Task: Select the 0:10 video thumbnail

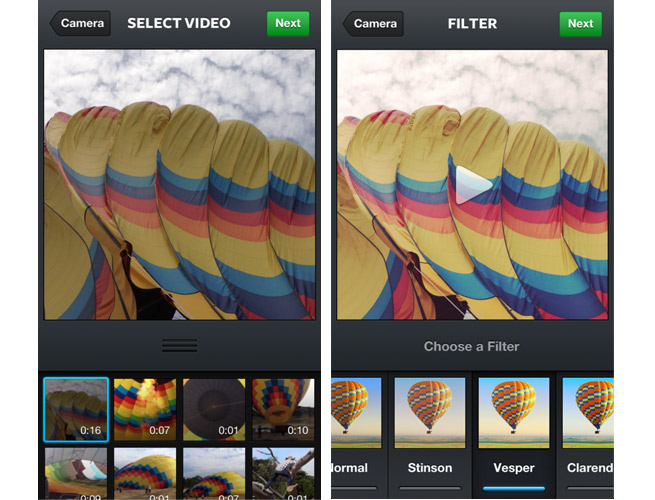Action: tap(283, 409)
